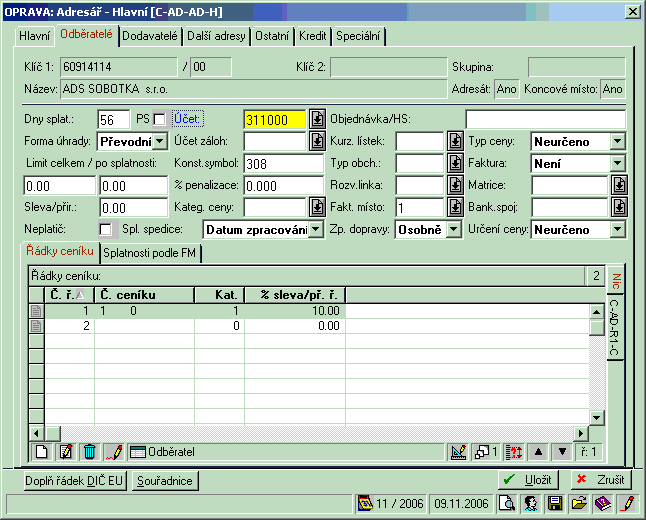Toggle the Neplatič checkbox
This screenshot has height=520, width=646.
(106, 230)
